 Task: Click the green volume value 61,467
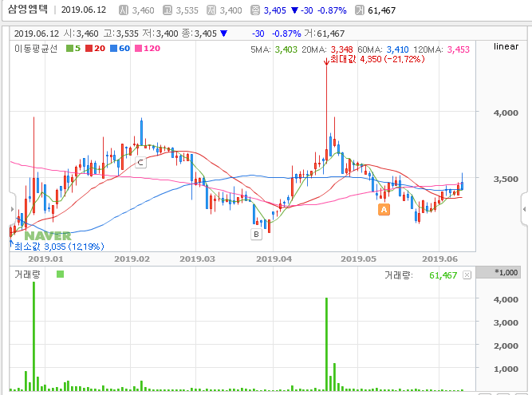(443, 275)
